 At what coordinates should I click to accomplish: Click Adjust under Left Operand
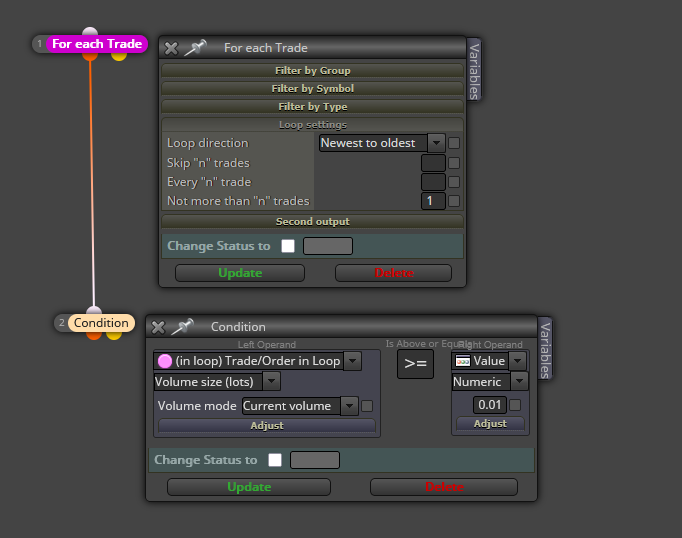[x=267, y=426]
